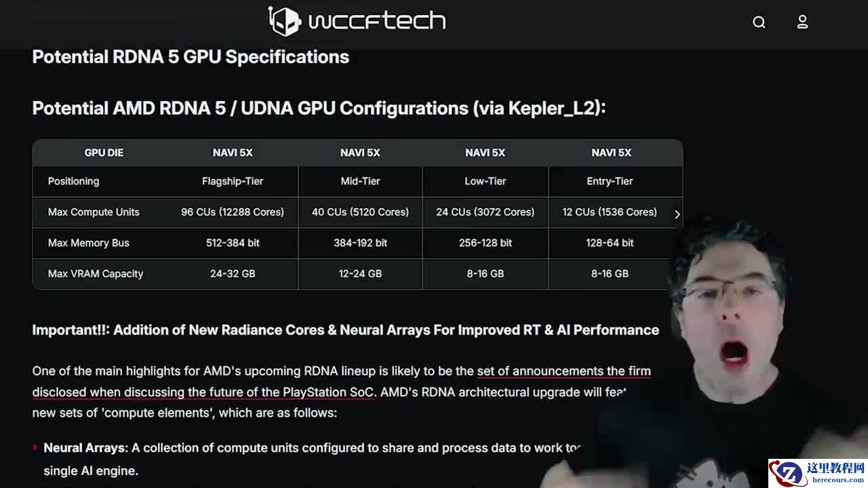Open the site search icon
The width and height of the screenshot is (868, 488).
759,22
